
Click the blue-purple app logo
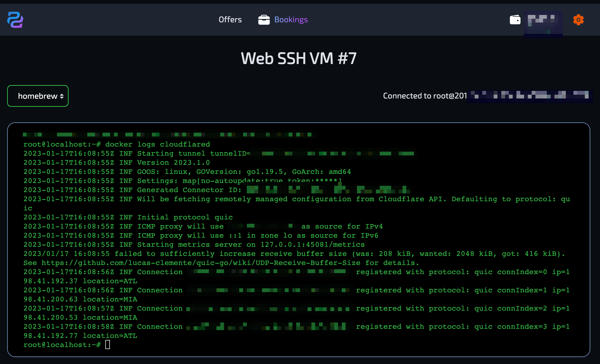[x=15, y=20]
